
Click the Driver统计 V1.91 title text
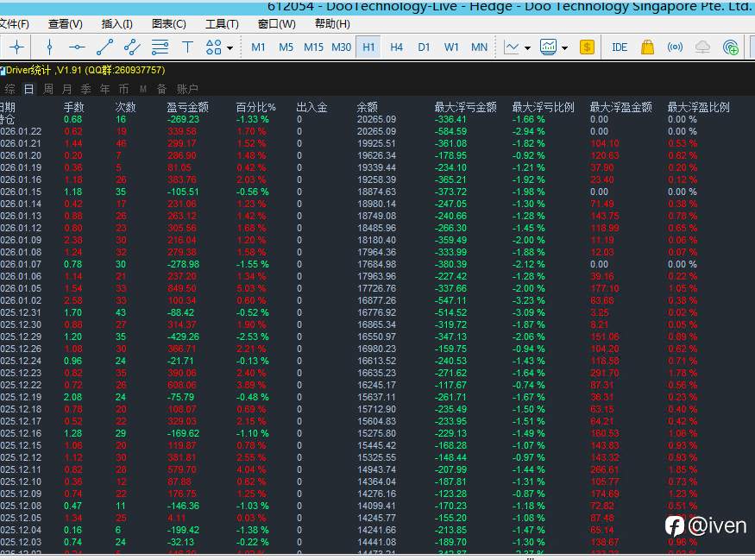85,70
